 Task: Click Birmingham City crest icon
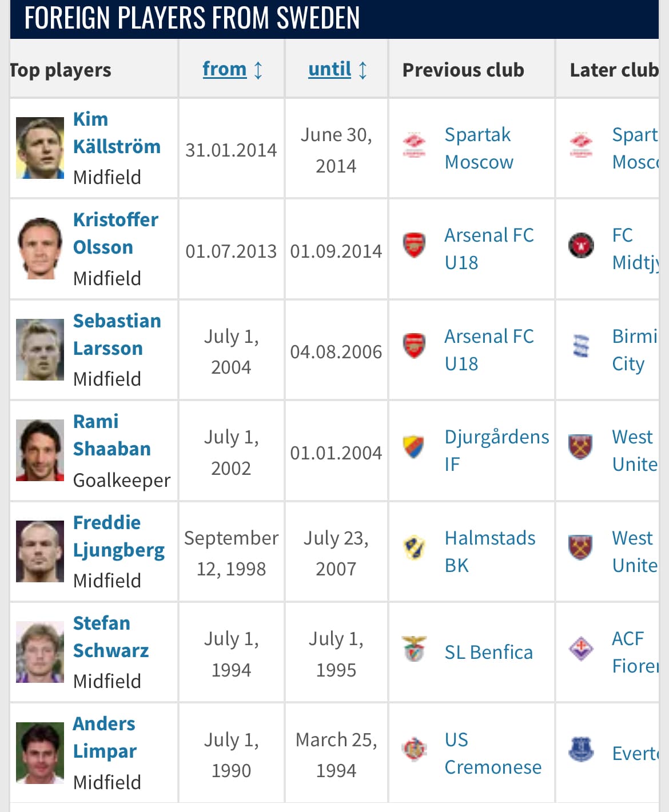click(581, 346)
